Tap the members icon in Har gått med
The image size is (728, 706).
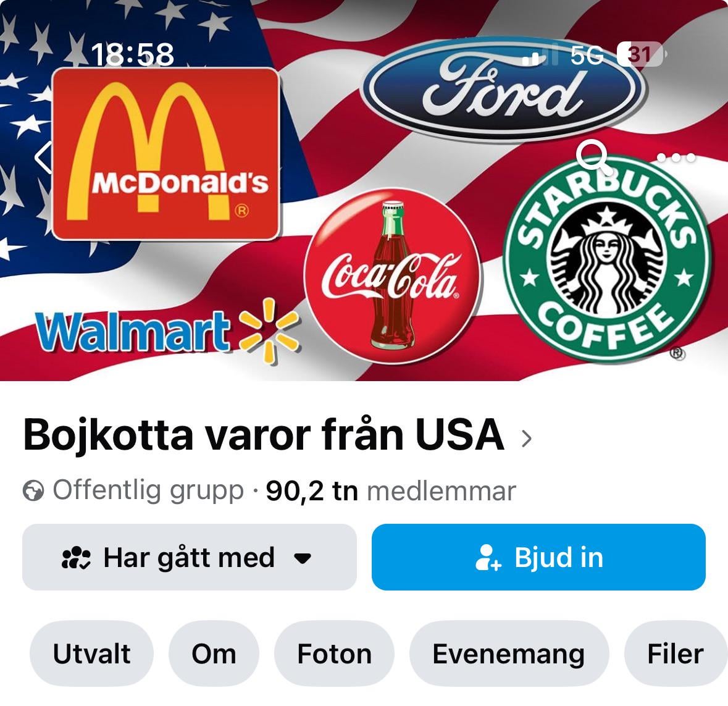coord(76,557)
